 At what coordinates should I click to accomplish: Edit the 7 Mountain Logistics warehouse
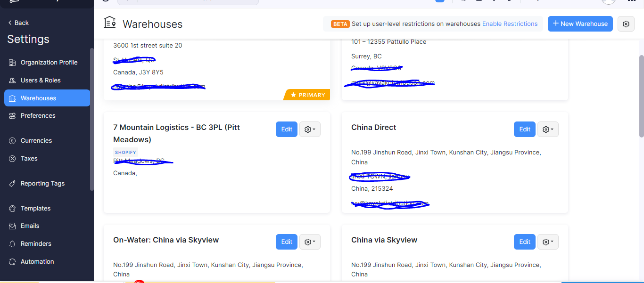(x=287, y=129)
